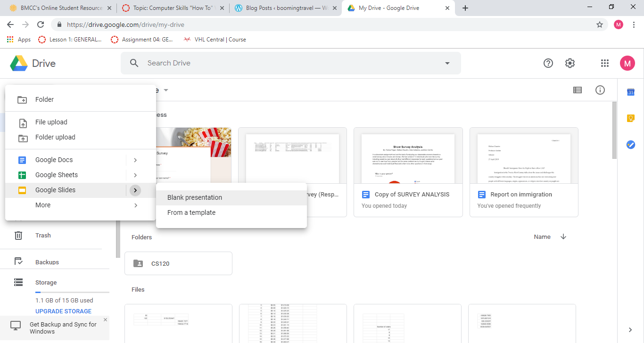Screen dimensions: 644x343
Task: Show file details info panel
Action: (x=600, y=90)
